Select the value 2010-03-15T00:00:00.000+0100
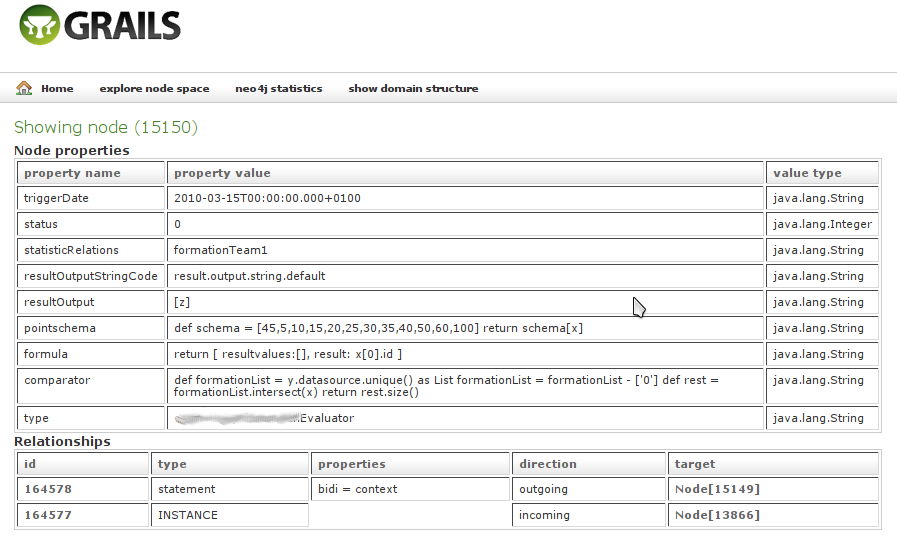Screen dimensions: 897x545 click(267, 198)
